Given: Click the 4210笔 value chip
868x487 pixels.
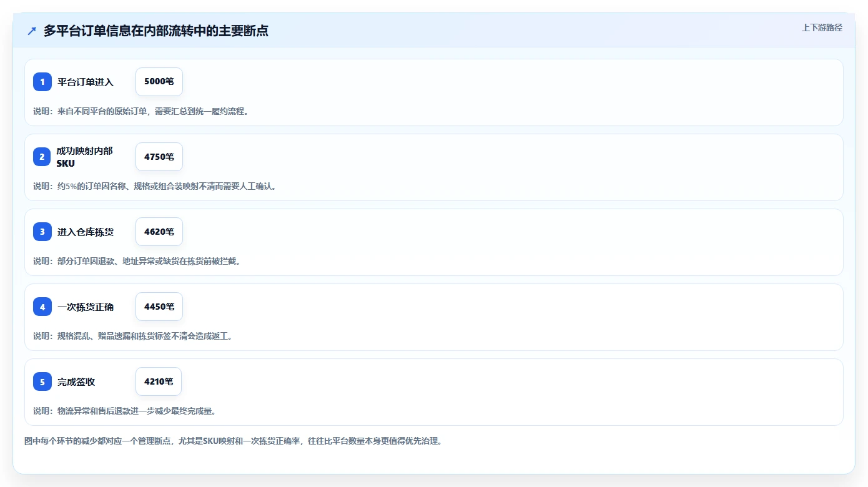Looking at the screenshot, I should coord(159,381).
